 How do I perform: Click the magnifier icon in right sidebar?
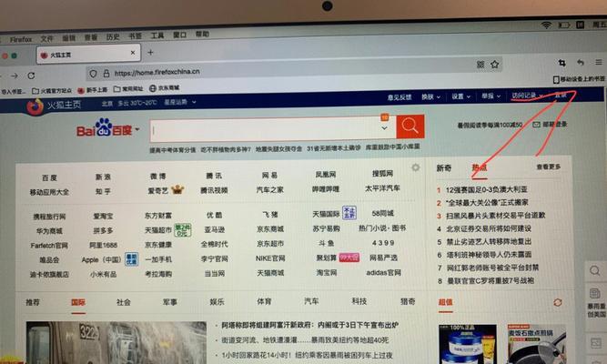pos(594,270)
